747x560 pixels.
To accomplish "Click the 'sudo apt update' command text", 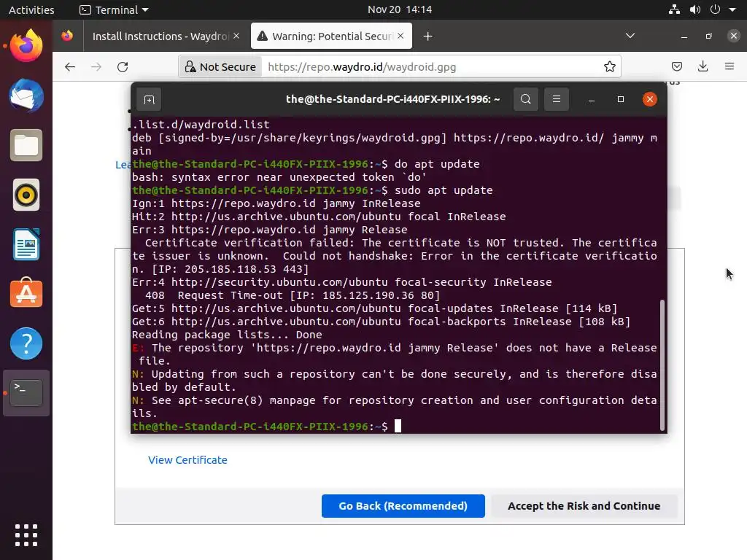I will [x=444, y=190].
